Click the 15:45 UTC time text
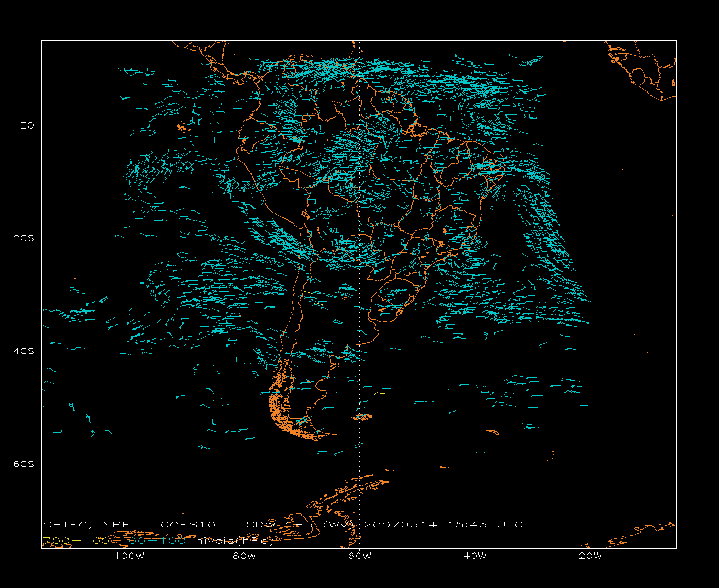Image resolution: width=719 pixels, height=588 pixels. [485, 524]
